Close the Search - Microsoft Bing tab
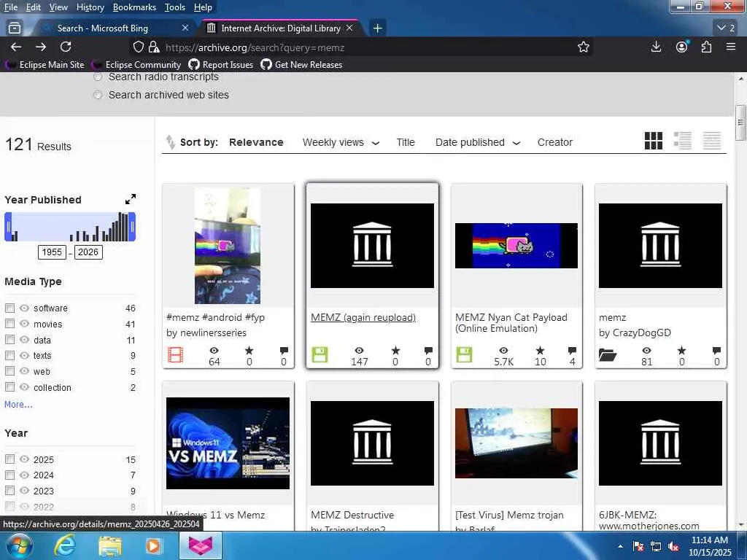 pos(185,28)
